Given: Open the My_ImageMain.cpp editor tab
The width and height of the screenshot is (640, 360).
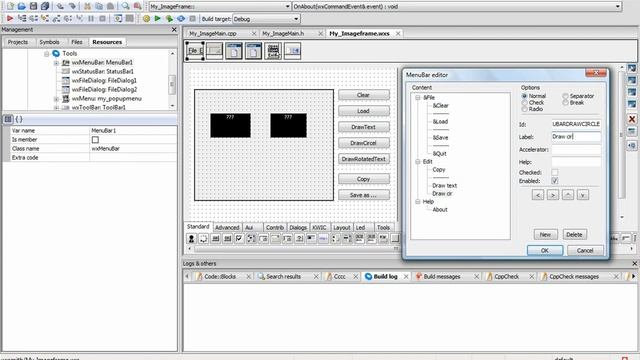Looking at the screenshot, I should 213,33.
